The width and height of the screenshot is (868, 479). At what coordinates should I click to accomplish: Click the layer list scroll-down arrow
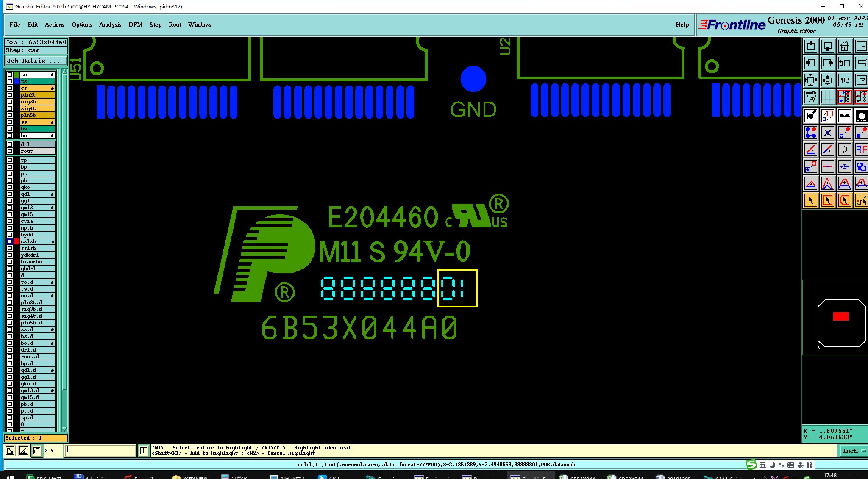tap(64, 429)
